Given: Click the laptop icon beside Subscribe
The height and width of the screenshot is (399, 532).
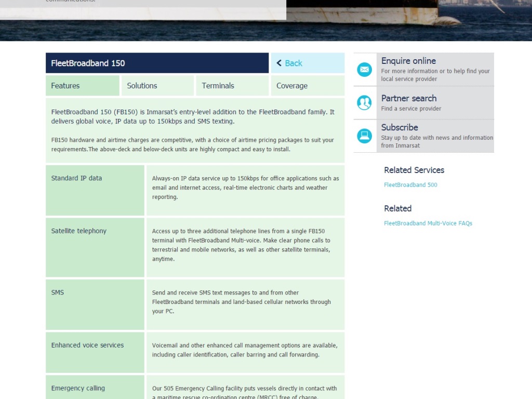Looking at the screenshot, I should [364, 136].
